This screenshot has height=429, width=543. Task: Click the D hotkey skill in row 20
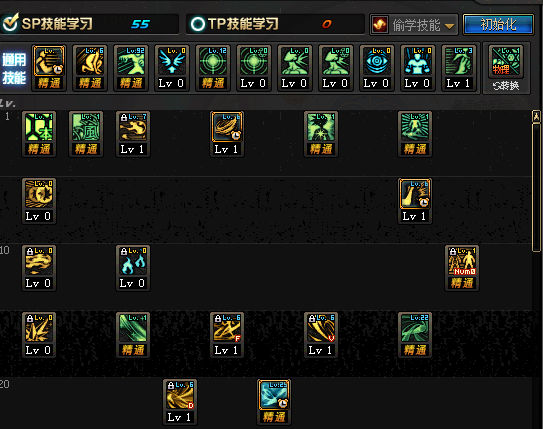coord(180,395)
